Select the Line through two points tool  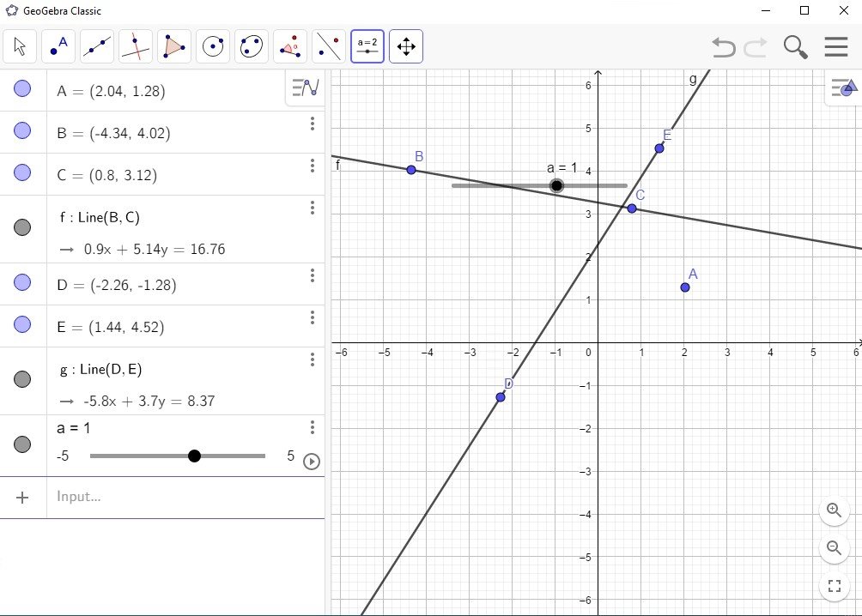(97, 46)
